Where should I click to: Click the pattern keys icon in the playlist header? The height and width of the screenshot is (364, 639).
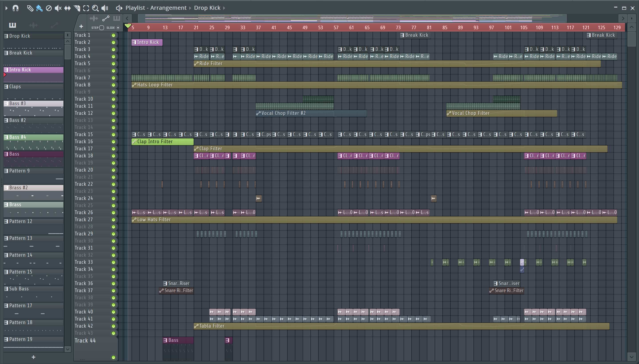coord(116,18)
